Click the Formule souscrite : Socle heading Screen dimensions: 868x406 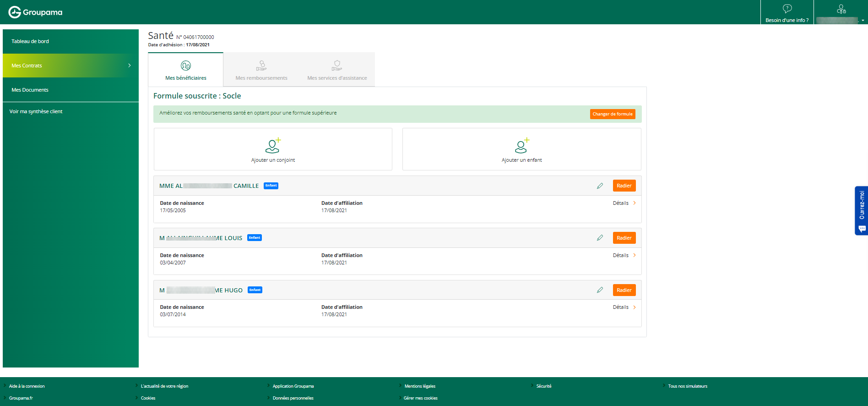pos(197,96)
